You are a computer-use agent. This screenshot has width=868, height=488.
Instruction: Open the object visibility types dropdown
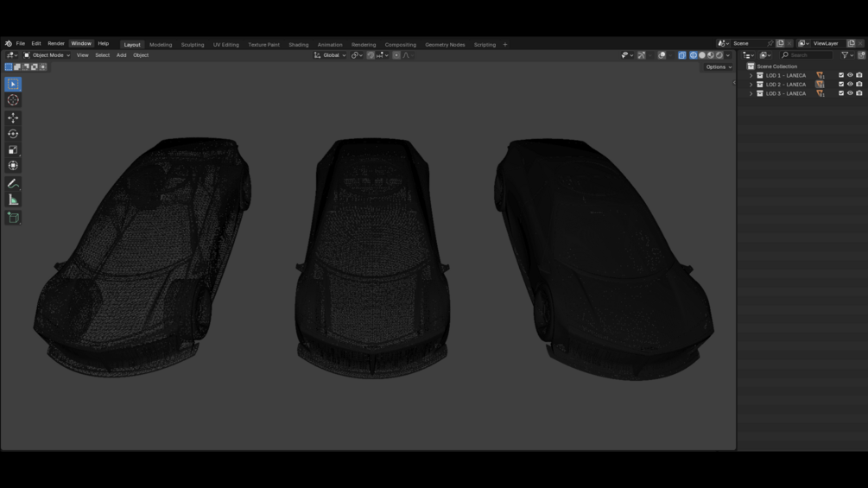point(627,55)
